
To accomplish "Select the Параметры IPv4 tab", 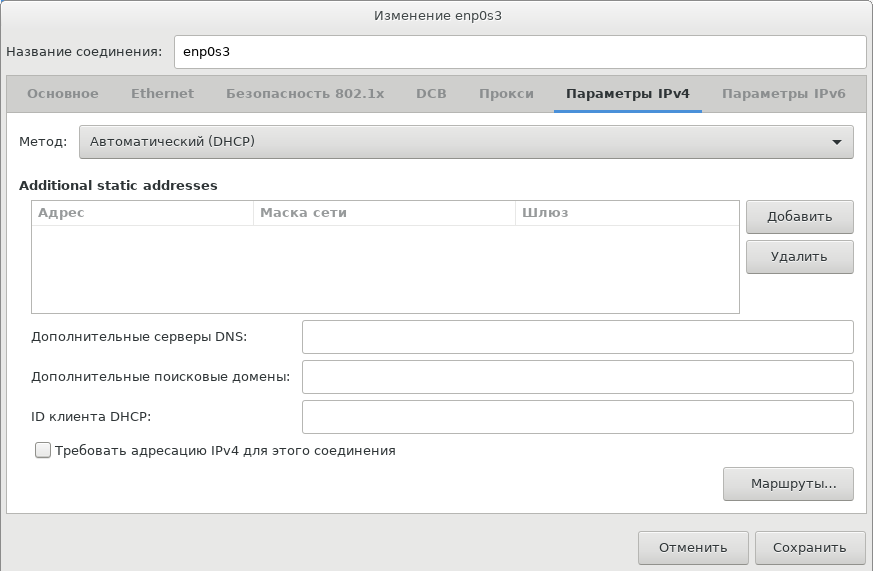I will click(628, 94).
